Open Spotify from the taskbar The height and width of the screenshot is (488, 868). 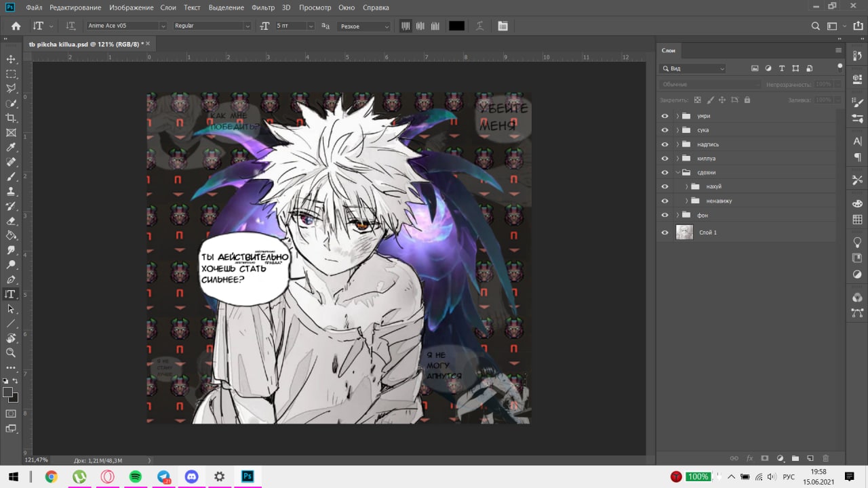(135, 476)
